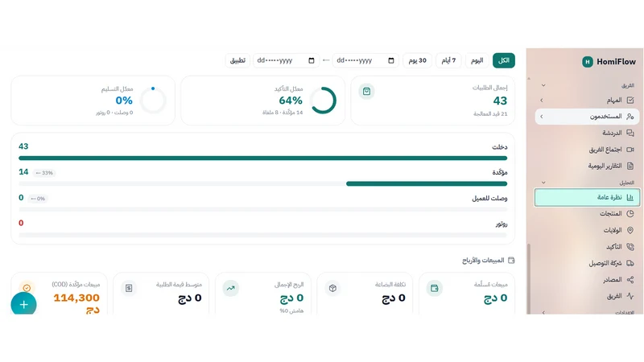Click the تطبيق apply button
Image resolution: width=644 pixels, height=362 pixels.
point(237,60)
